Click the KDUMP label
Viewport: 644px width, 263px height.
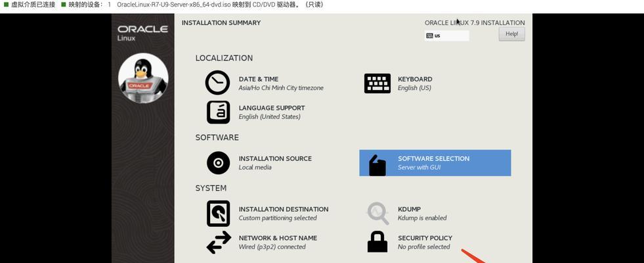[409, 209]
